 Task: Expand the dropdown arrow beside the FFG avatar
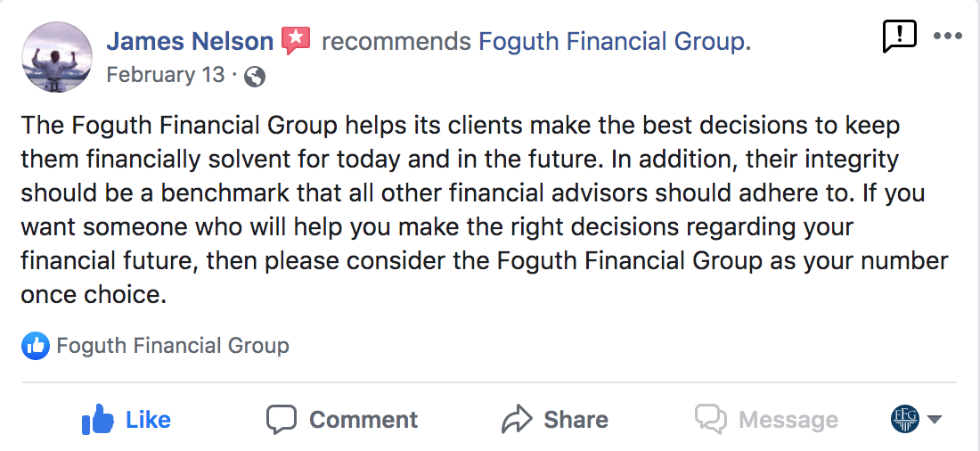[x=935, y=420]
